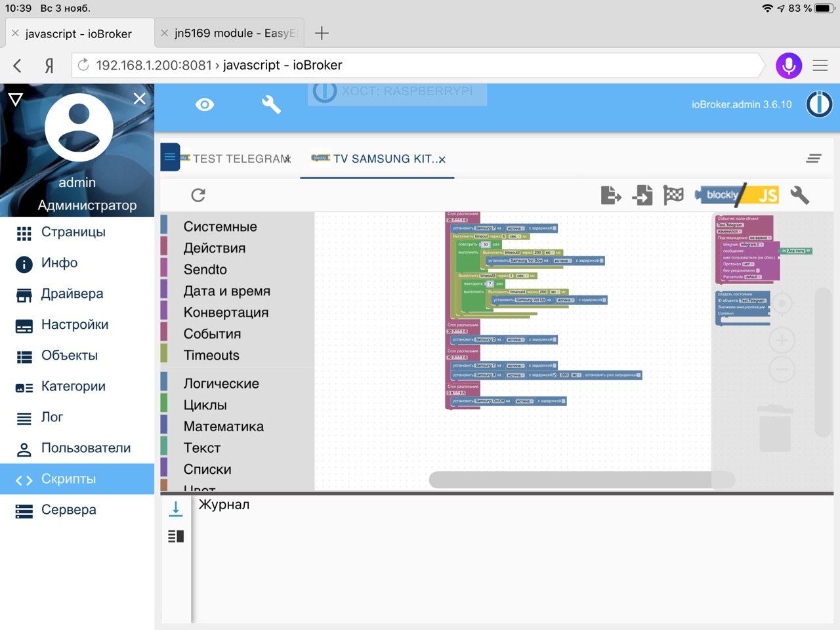Zoom in the Blockly workspace
Image resolution: width=840 pixels, height=630 pixels.
point(782,340)
